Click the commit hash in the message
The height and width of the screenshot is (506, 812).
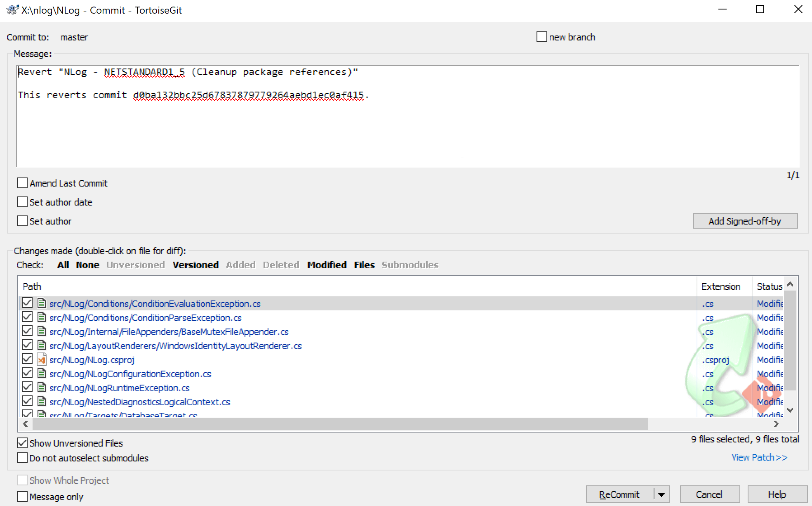249,95
